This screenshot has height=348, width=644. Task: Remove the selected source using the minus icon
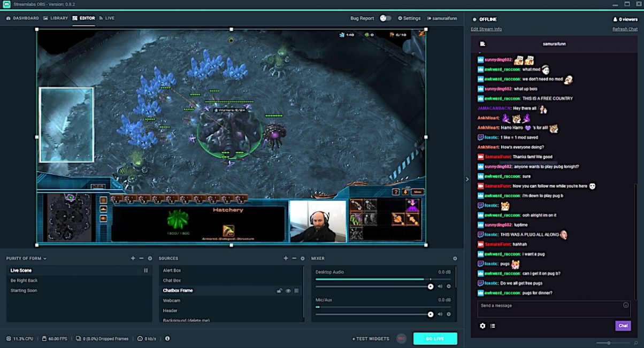[294, 258]
